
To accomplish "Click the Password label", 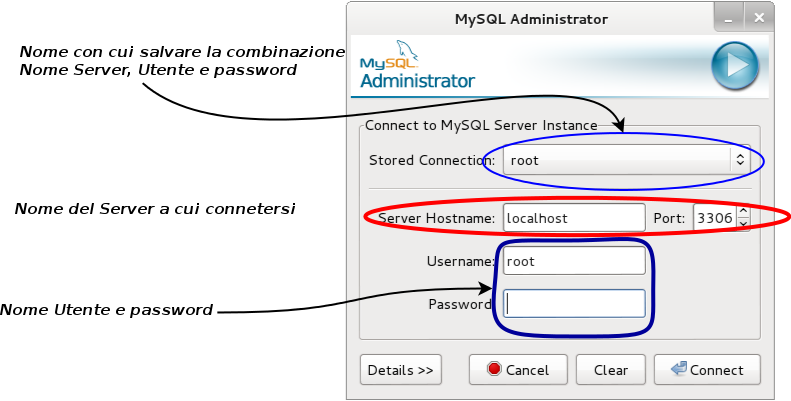I will coord(460,304).
